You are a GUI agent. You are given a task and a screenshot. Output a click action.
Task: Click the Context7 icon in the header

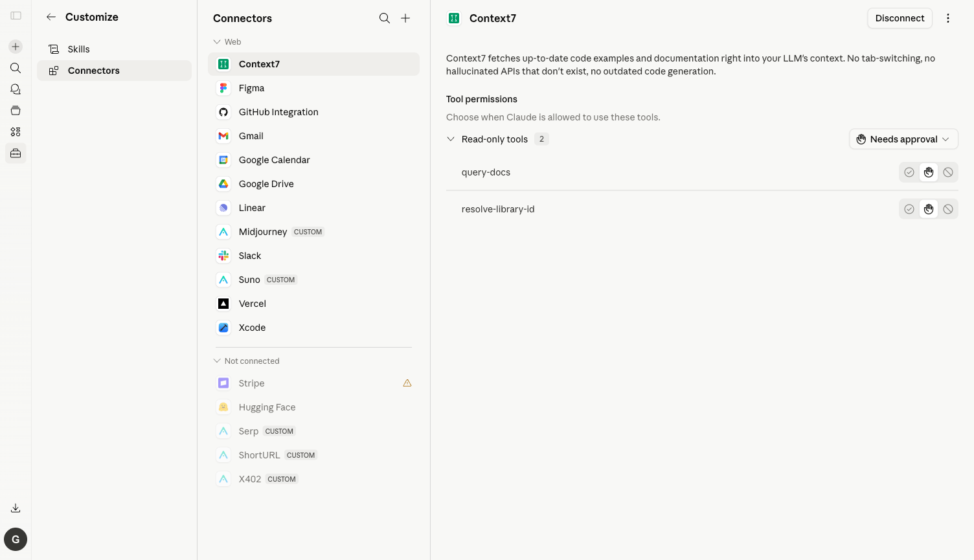click(x=454, y=18)
